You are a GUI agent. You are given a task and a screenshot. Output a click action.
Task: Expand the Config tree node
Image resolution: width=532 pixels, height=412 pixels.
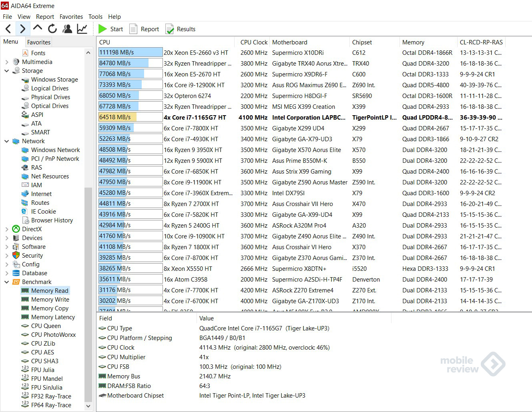tap(6, 264)
